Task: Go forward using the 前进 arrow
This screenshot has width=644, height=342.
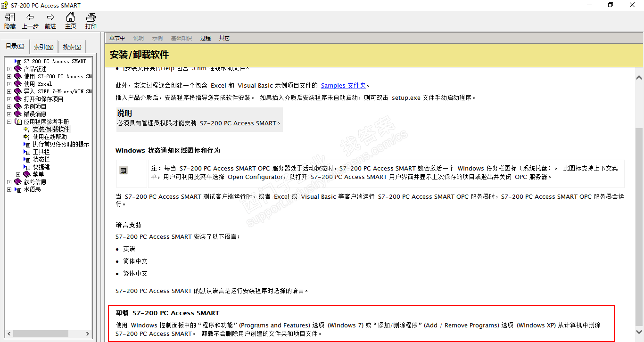Action: [x=50, y=21]
